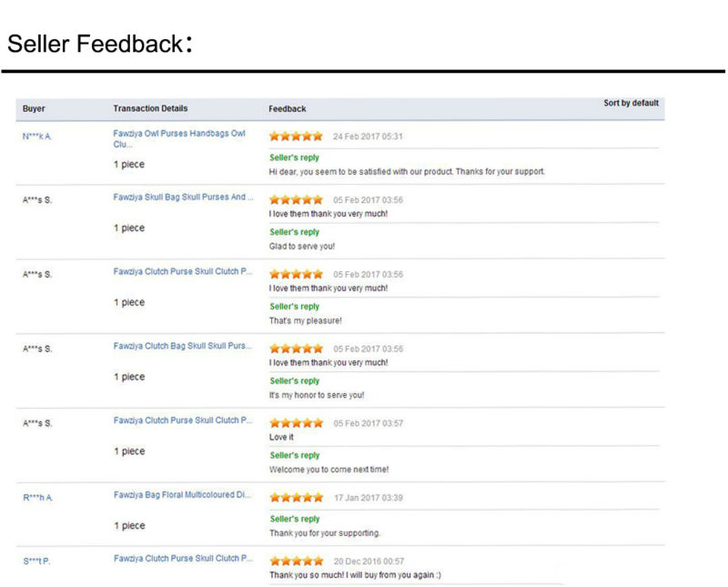Click the Feedback column header

pos(287,109)
